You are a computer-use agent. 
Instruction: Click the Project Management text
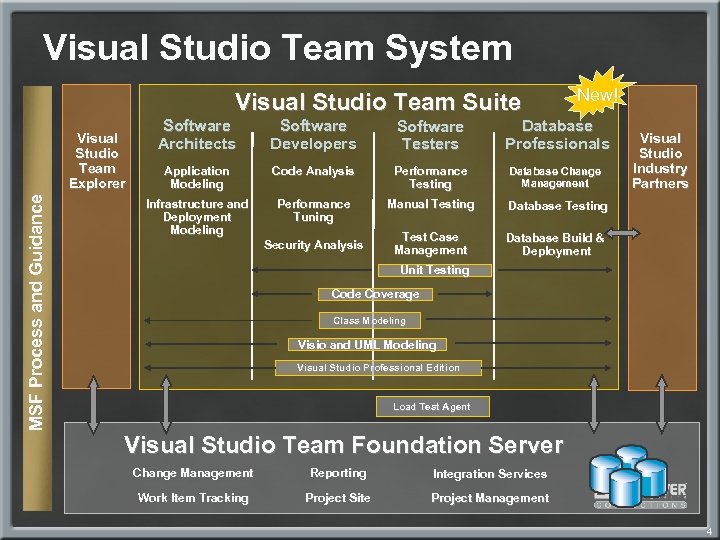[x=490, y=498]
